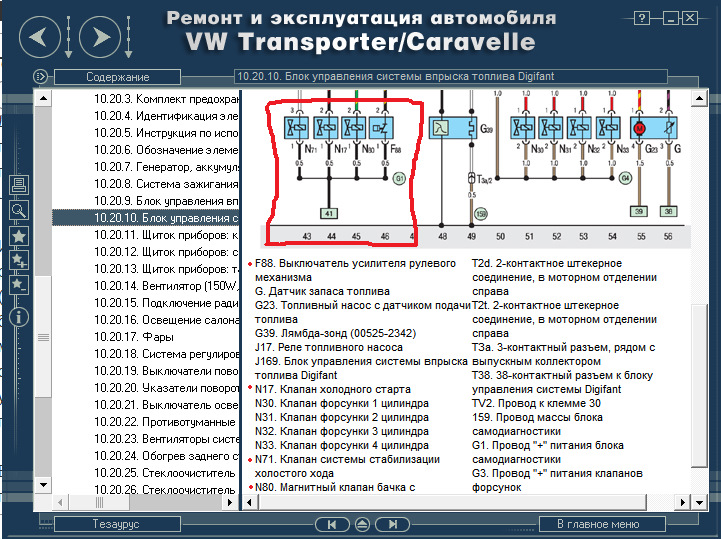Select 10.20.4. Идентификация item
The width and height of the screenshot is (721, 539).
tap(166, 116)
